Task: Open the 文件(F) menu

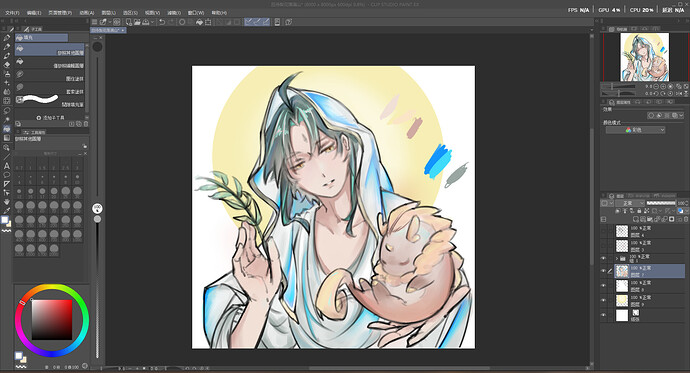Action: 12,13
